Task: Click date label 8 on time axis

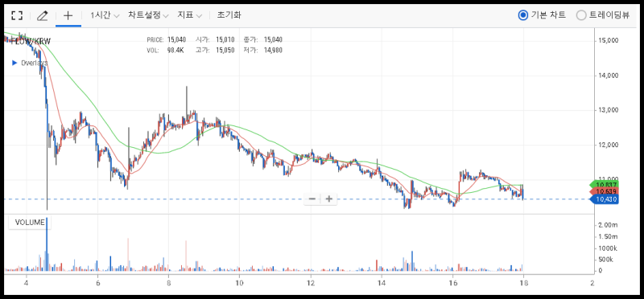Action: point(169,283)
